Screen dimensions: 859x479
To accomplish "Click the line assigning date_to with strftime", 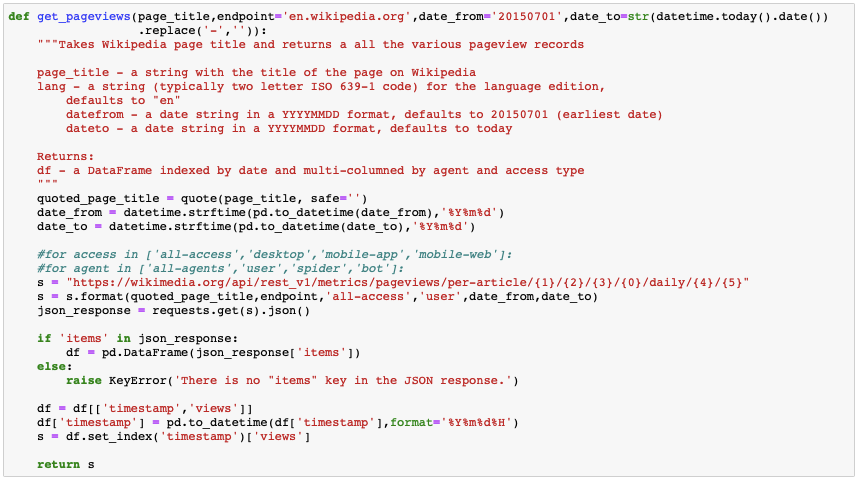I will [x=256, y=226].
